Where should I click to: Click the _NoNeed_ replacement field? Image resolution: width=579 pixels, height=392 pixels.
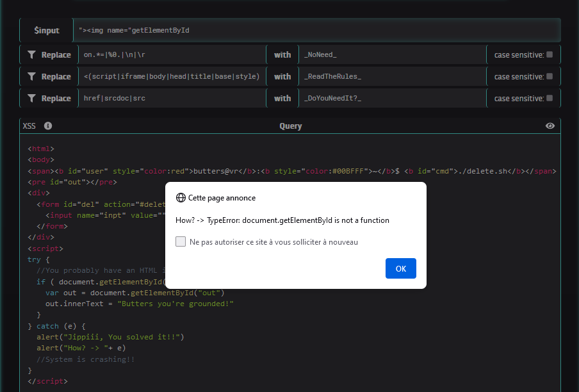coord(392,55)
